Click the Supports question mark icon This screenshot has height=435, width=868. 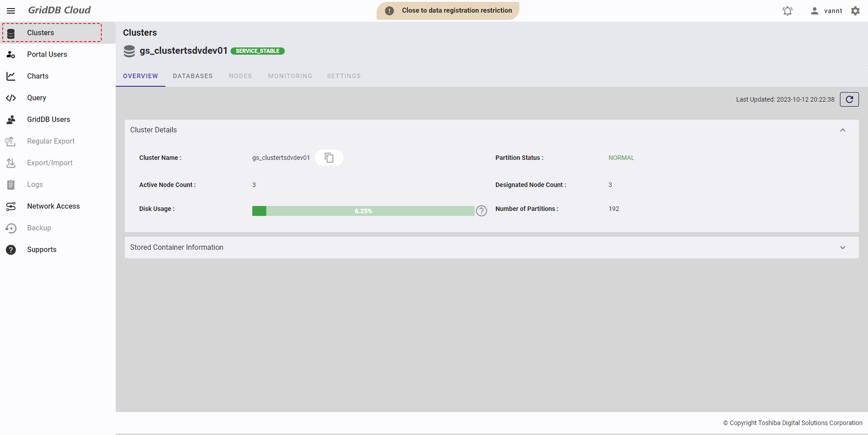(11, 250)
